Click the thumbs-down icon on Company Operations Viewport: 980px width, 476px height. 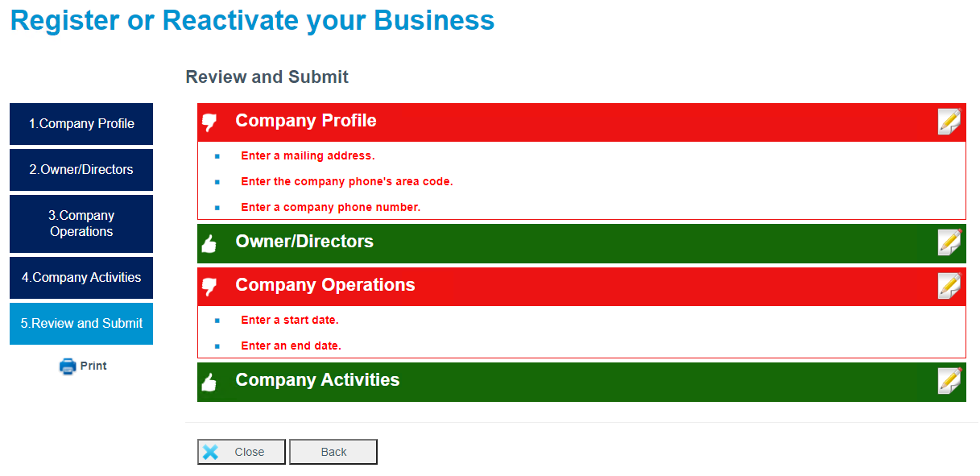tap(209, 287)
